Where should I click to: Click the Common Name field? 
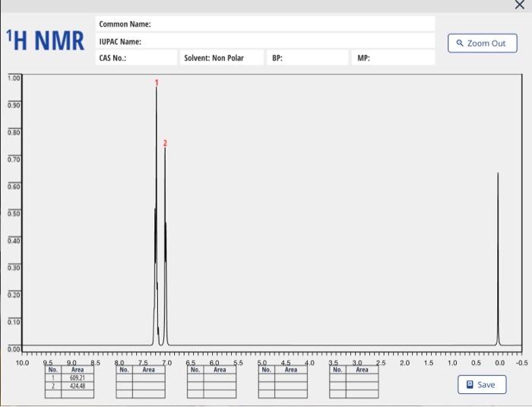point(265,24)
